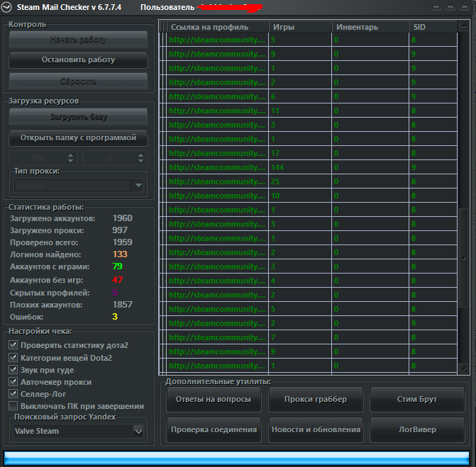The height and width of the screenshot is (467, 476).
Task: Expand the "Valve Steam" search query dropdown
Action: (138, 431)
